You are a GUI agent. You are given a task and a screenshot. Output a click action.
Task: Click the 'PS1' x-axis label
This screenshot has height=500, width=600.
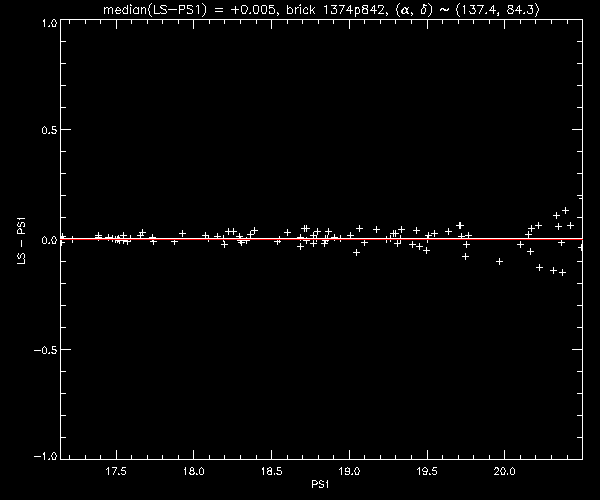click(320, 484)
